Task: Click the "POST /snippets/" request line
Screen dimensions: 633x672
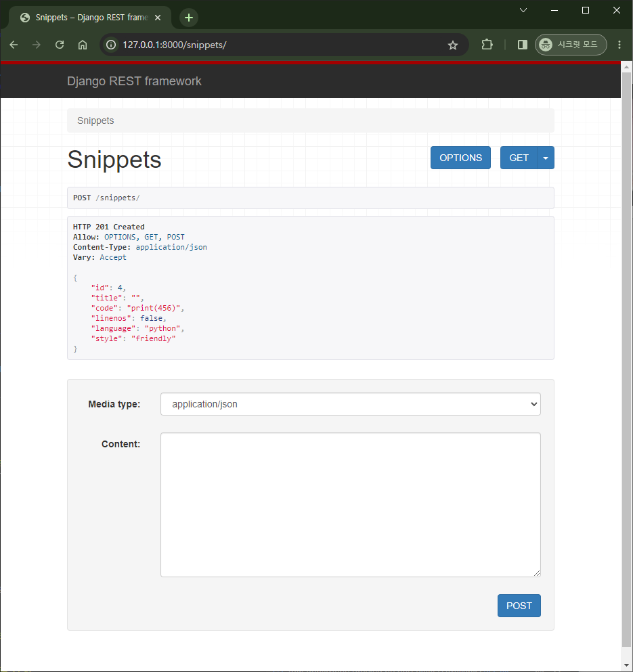Action: [x=106, y=198]
